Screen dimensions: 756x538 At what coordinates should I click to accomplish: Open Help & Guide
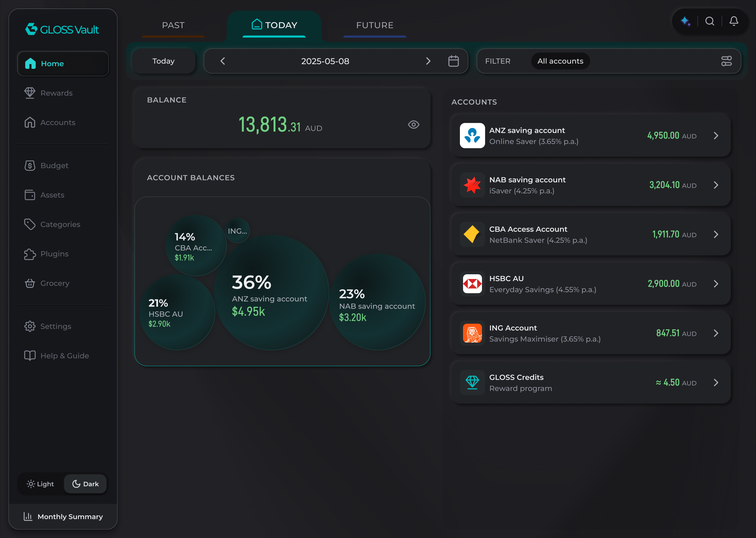click(63, 355)
